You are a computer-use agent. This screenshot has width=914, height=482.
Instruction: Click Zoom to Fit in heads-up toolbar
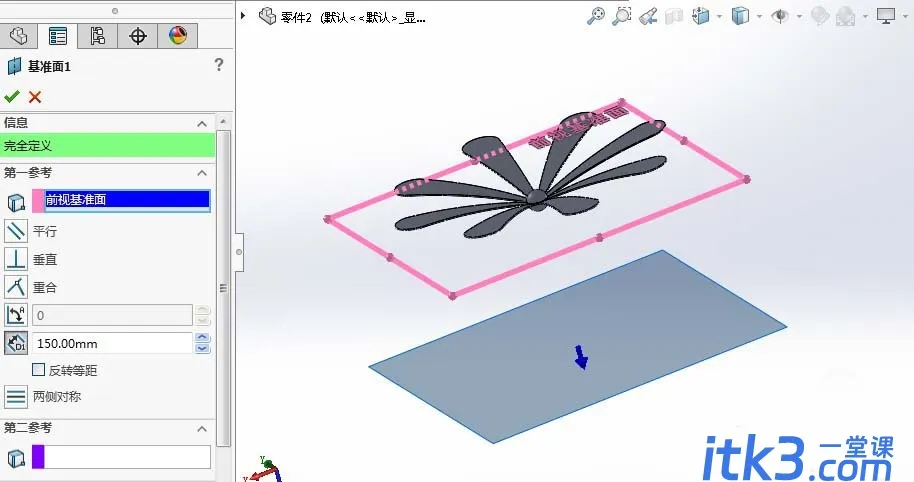pyautogui.click(x=595, y=16)
